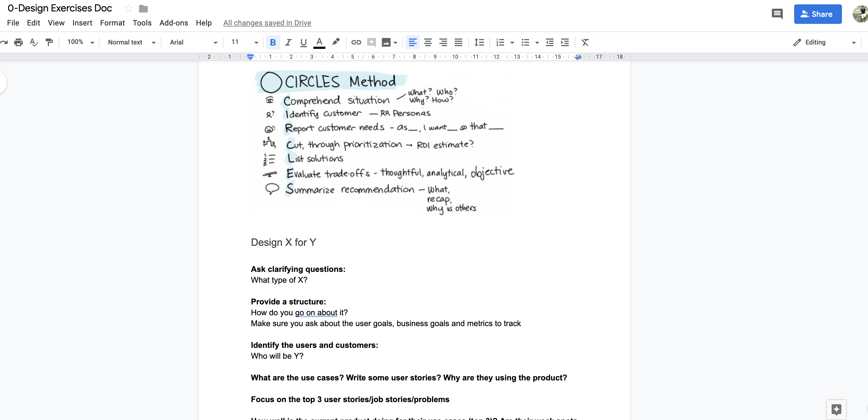
Task: Run spelling and grammar check icon
Action: click(x=34, y=42)
